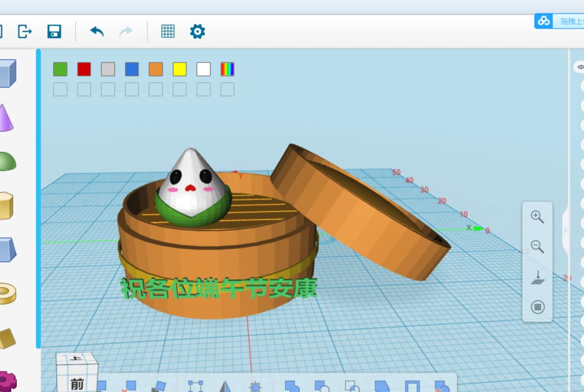Select the white color swatch
This screenshot has width=584, height=392.
point(203,69)
